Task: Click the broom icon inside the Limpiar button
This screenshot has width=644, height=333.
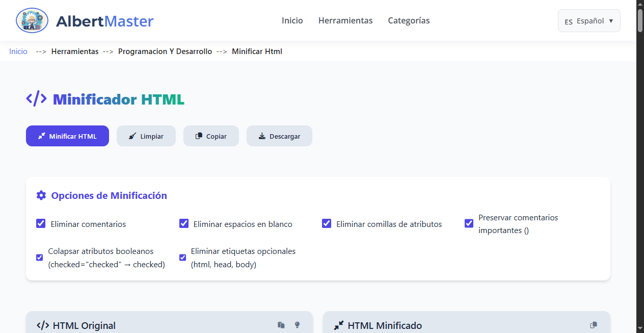Action: click(x=131, y=136)
